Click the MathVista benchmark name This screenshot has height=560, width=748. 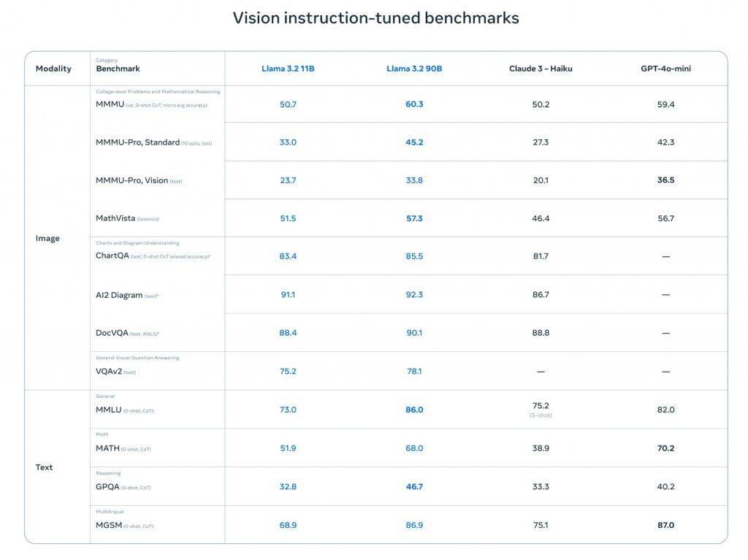pyautogui.click(x=115, y=218)
